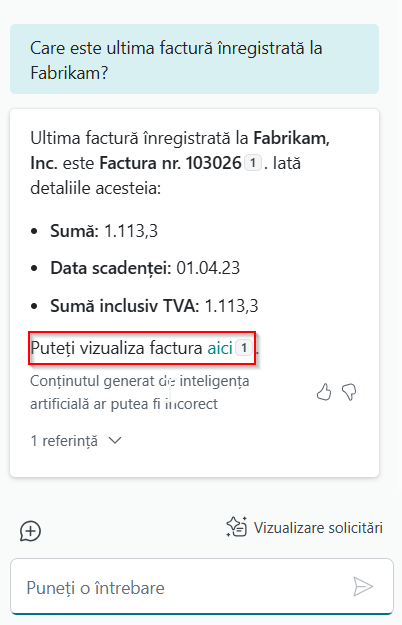Click the Puteți vizualiza factura sentence

[x=145, y=348]
